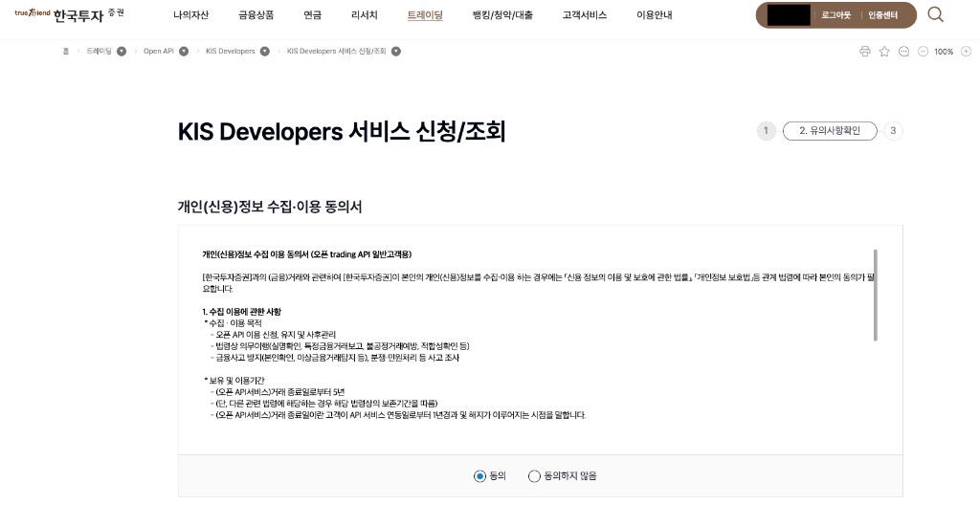Open the 인증센터 link
The image size is (980, 527).
pos(882,15)
